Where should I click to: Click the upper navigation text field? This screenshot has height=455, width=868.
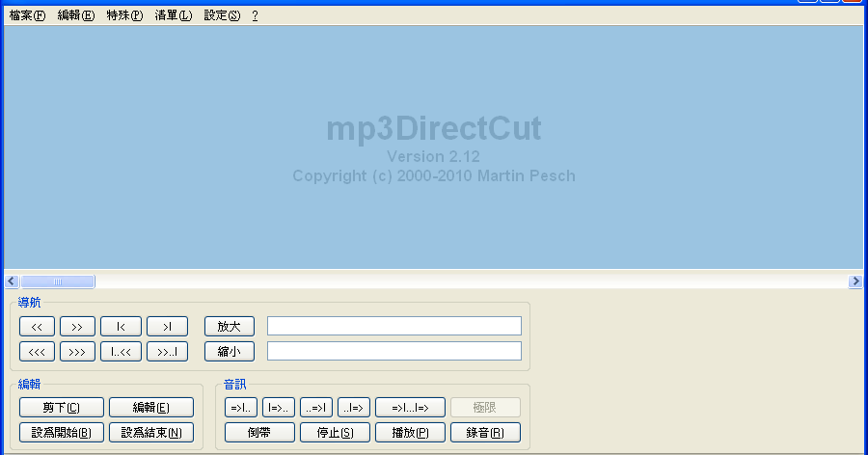tap(394, 326)
